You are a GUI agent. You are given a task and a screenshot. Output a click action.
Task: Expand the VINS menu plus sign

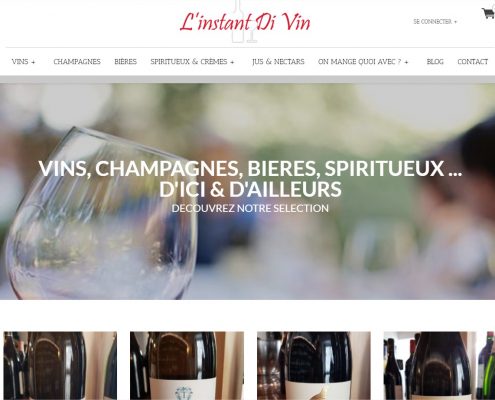click(33, 62)
